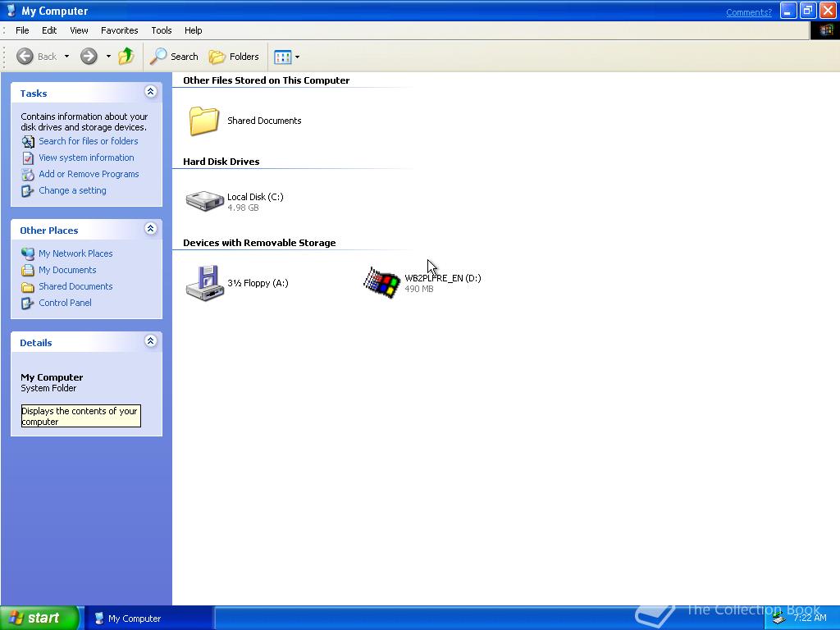
Task: Open Control Panel link
Action: [x=65, y=303]
